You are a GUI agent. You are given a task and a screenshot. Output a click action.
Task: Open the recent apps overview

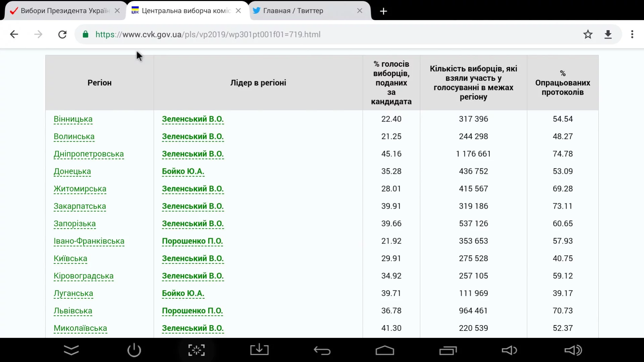(448, 351)
